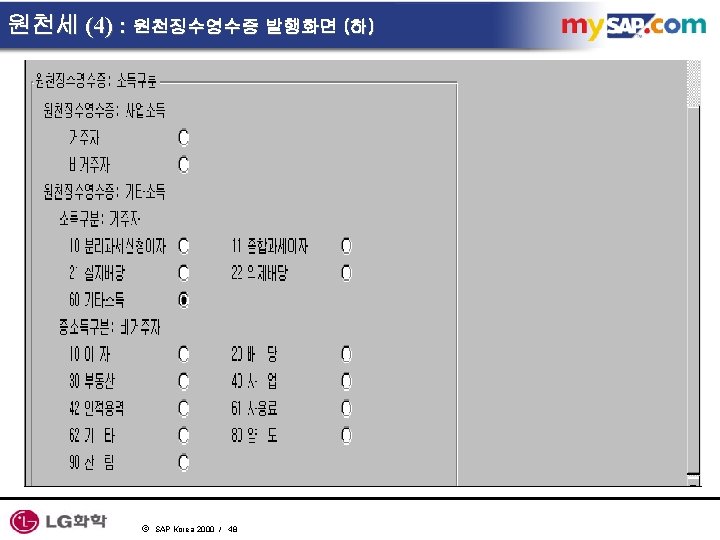Choose the 40 사업 radio button
Viewport: 720px width, 540px height.
pyautogui.click(x=347, y=381)
